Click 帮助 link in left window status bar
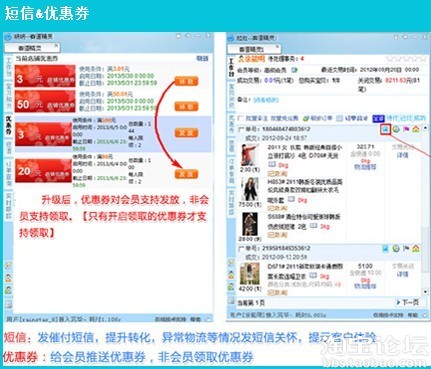 (x=195, y=319)
